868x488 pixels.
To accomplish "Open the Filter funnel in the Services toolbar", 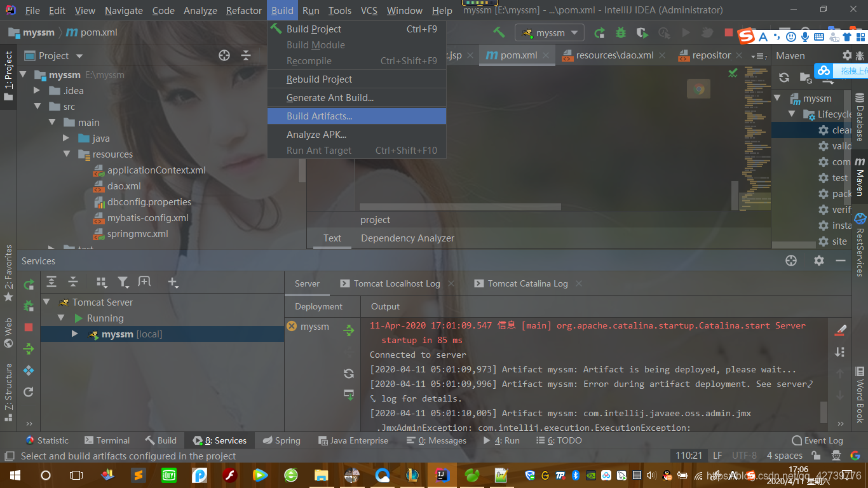I will point(123,282).
